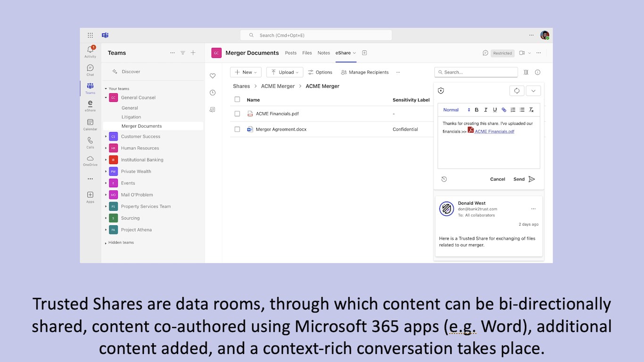Image resolution: width=644 pixels, height=362 pixels.
Task: Add a new tab with the plus icon
Action: coord(364,53)
